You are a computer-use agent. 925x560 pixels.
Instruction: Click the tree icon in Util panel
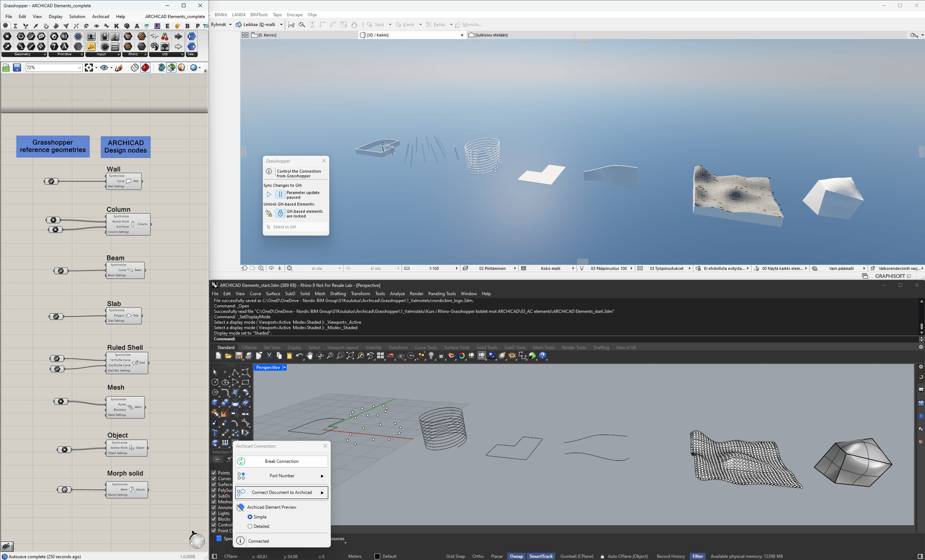coord(165,46)
